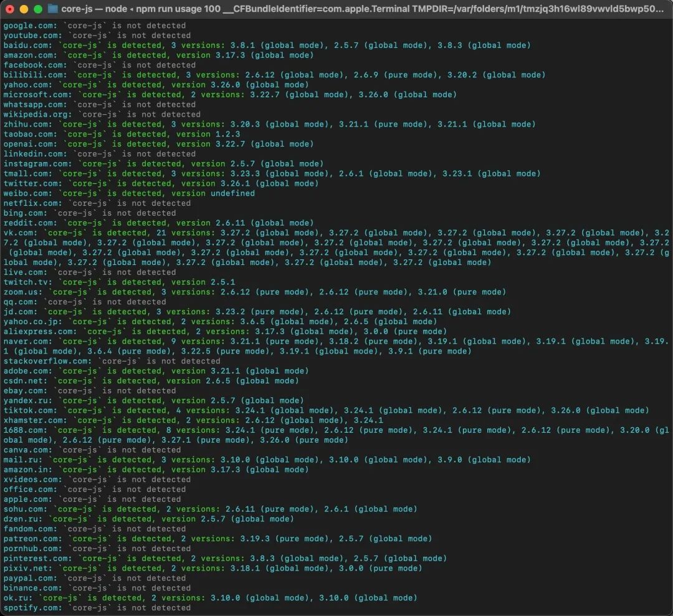Click the baidu.com 3 versions line
The image size is (673, 616).
pyautogui.click(x=267, y=46)
